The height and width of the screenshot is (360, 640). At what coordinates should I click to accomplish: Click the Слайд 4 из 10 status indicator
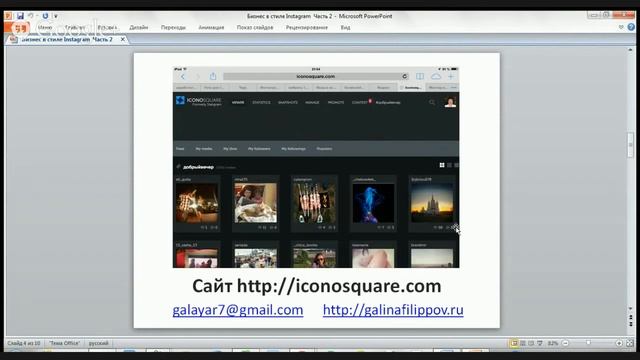pos(24,343)
